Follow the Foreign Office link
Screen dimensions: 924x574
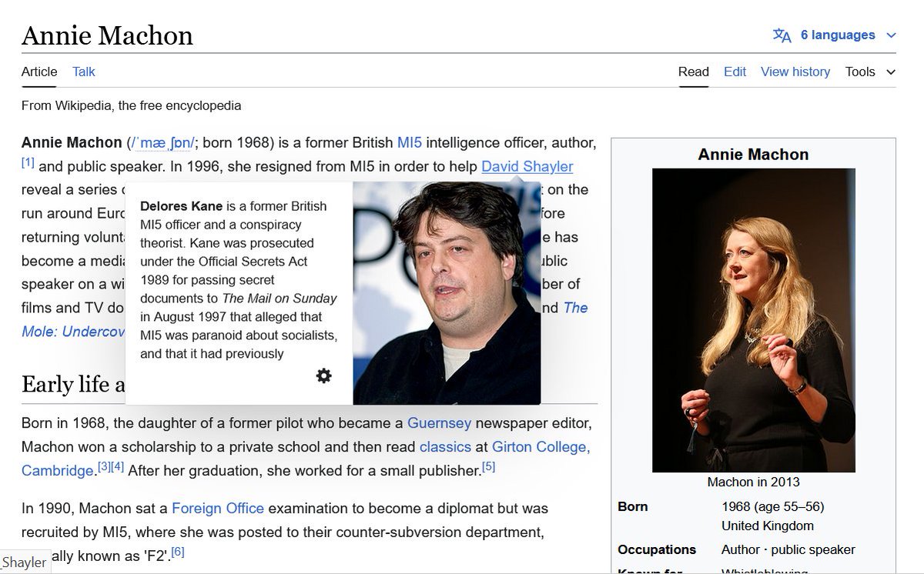218,508
